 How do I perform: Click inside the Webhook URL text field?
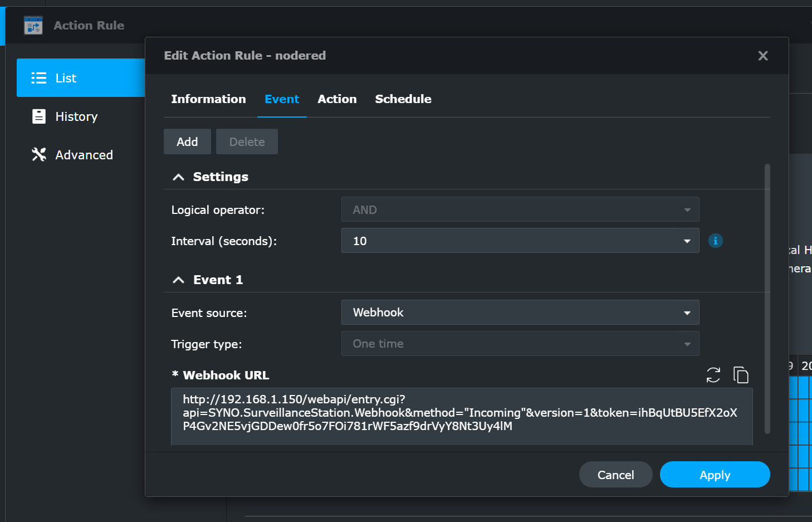461,415
